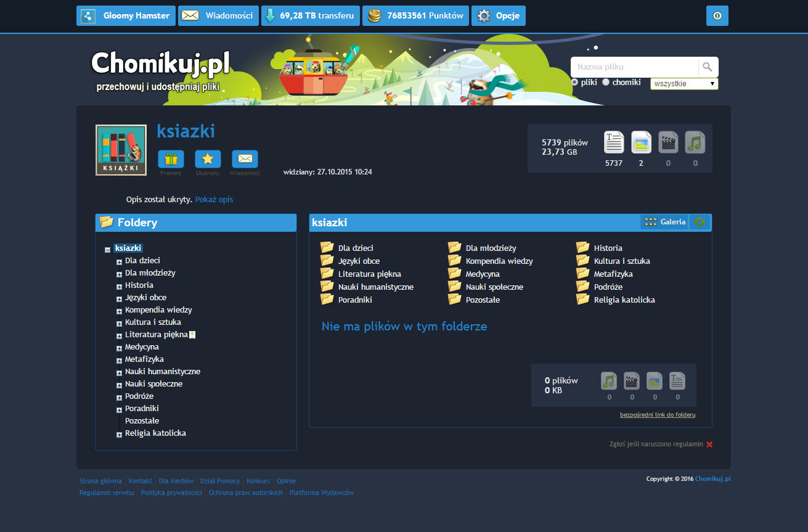
Task: Click the Dla dzieci folder icon in listing
Action: click(x=327, y=247)
